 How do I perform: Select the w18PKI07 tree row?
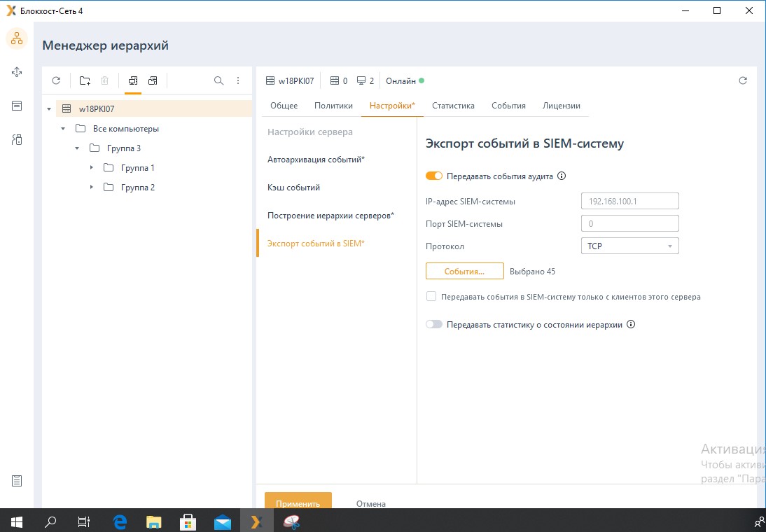[154, 108]
